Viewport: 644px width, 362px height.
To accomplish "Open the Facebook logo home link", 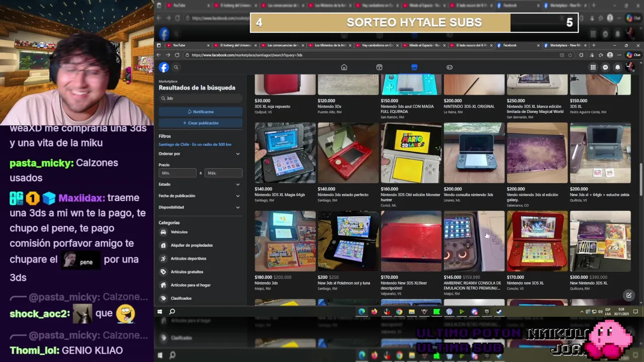I will (164, 67).
